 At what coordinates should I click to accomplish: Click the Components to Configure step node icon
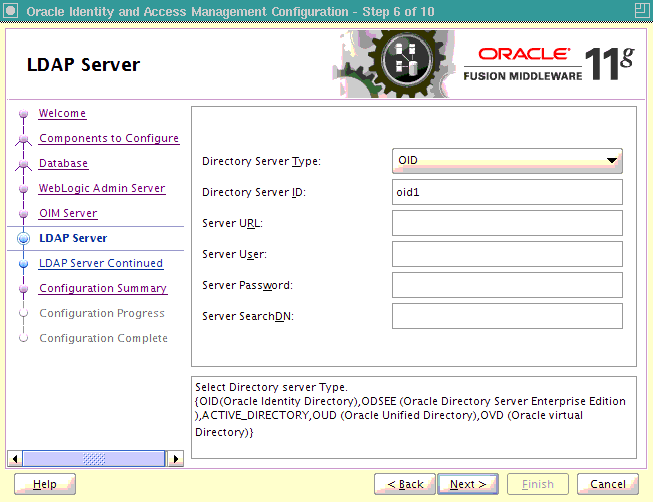24,140
